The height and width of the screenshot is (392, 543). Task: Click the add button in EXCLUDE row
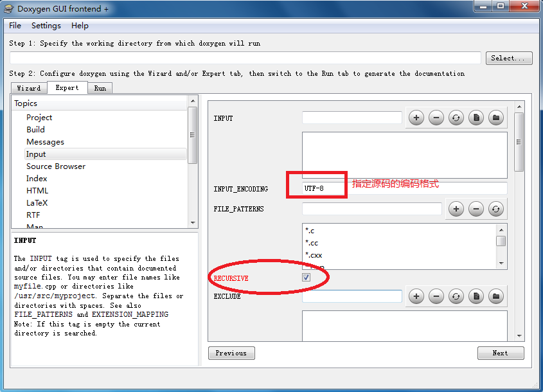[416, 296]
